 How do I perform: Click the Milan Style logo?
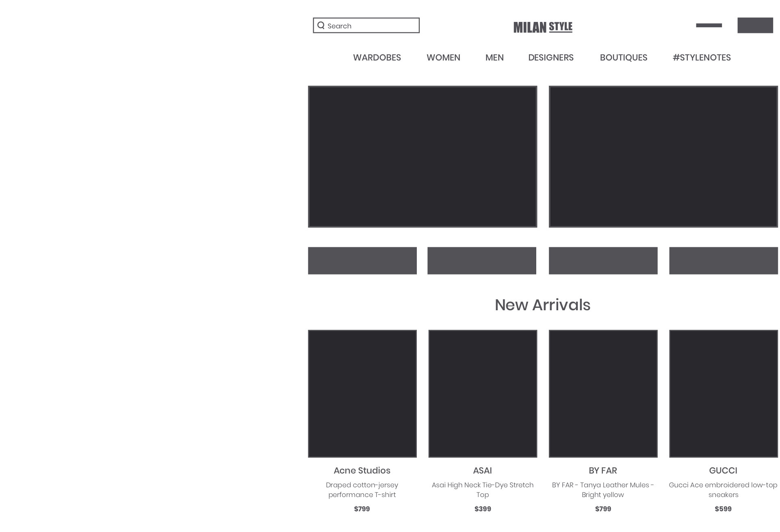click(542, 27)
